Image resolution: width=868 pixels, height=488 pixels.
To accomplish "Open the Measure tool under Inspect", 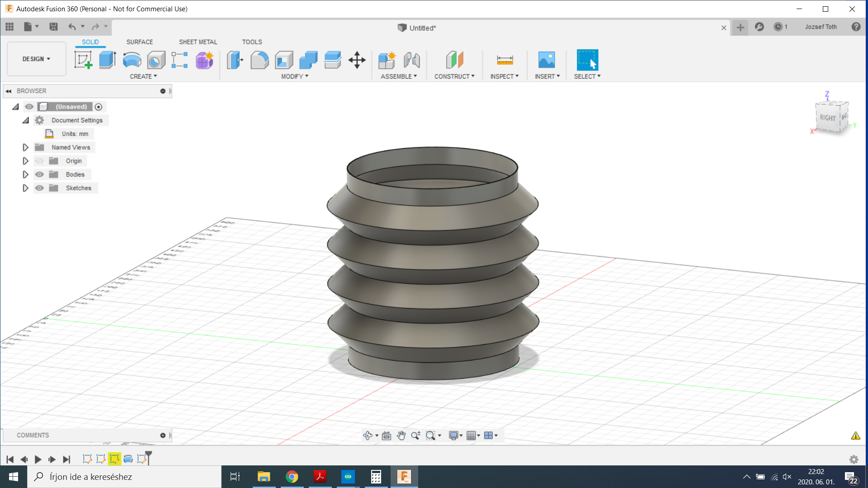I will click(505, 60).
